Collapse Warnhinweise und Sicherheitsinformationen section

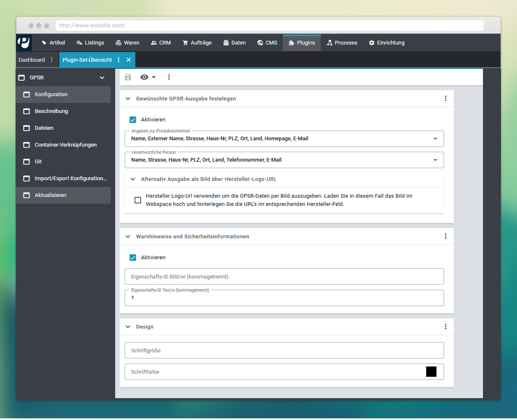click(x=128, y=236)
